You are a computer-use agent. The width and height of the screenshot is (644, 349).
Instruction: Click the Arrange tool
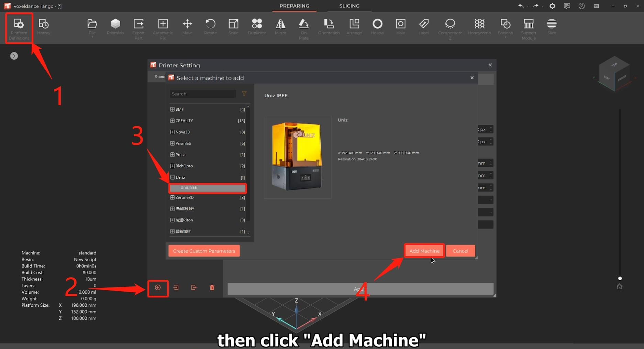[354, 27]
